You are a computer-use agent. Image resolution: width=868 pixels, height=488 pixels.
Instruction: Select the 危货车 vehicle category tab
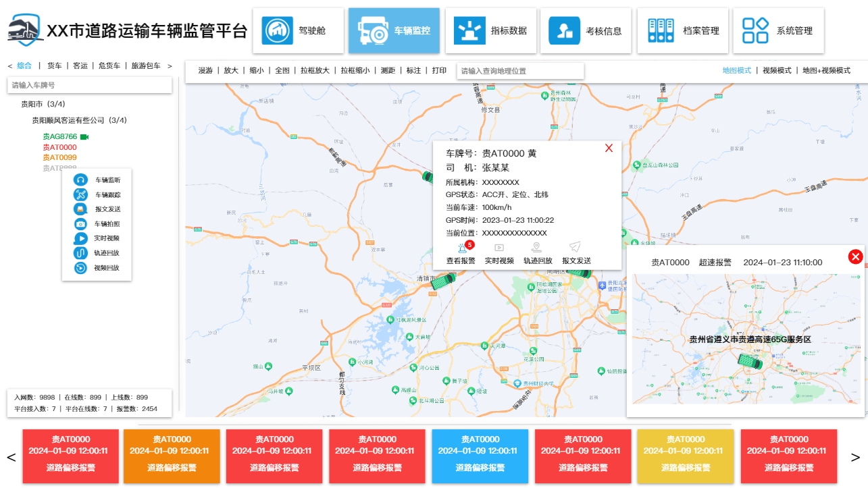[109, 65]
